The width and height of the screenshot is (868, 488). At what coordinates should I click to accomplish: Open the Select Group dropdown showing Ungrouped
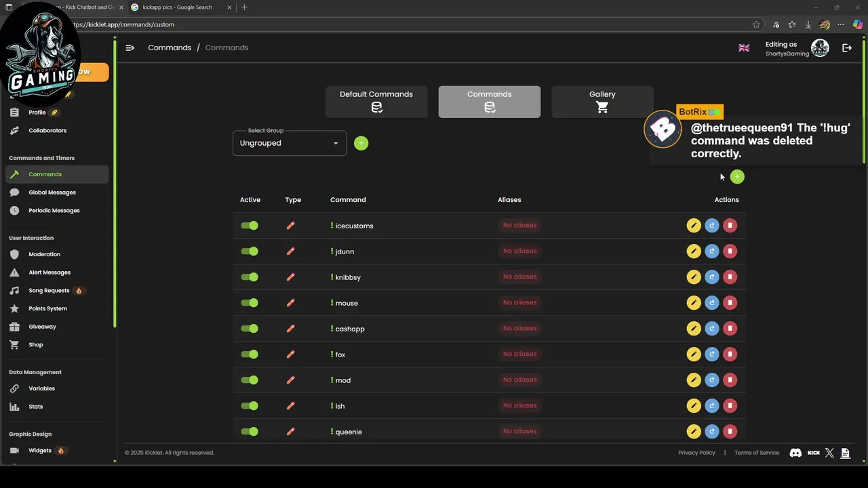click(x=290, y=143)
